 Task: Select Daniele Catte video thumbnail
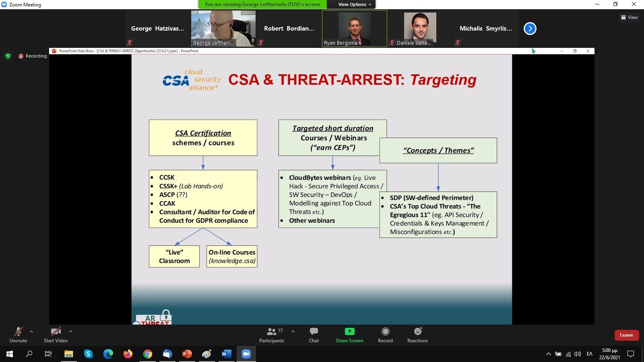tap(420, 29)
